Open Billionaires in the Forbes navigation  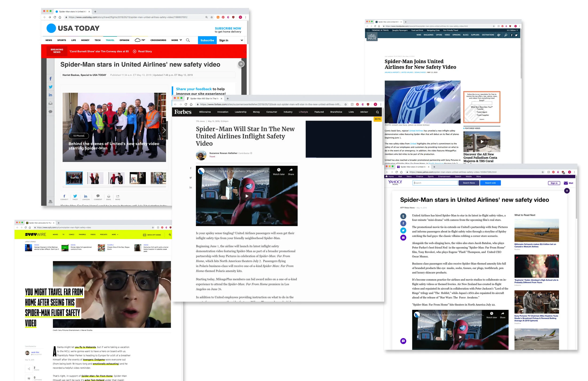pos(205,112)
